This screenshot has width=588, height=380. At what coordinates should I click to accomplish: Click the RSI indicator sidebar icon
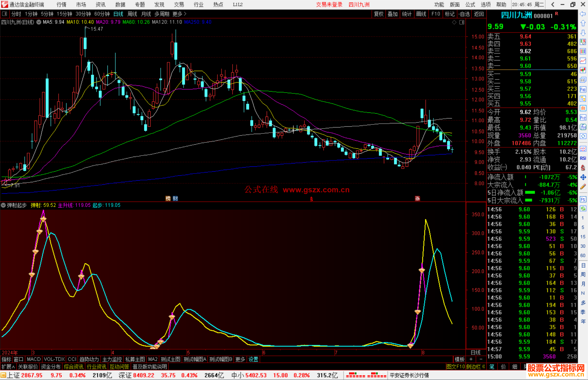583,158
